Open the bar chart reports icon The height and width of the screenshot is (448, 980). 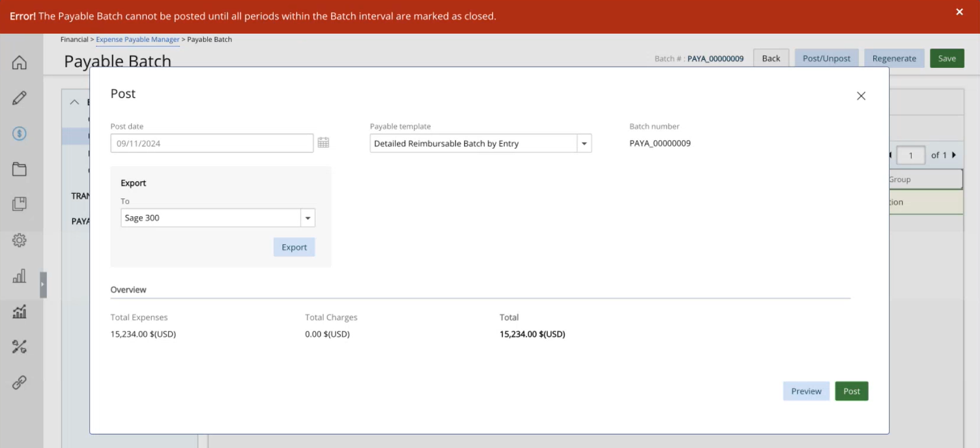tap(19, 276)
